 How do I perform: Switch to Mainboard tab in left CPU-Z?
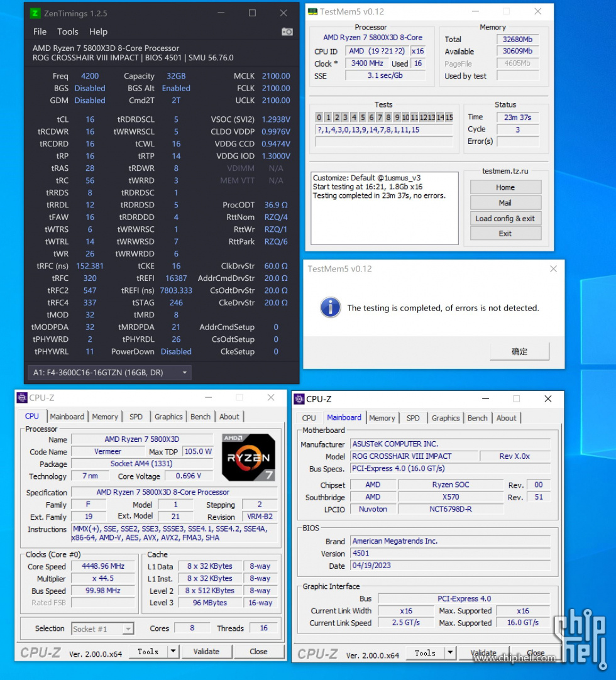coord(67,417)
